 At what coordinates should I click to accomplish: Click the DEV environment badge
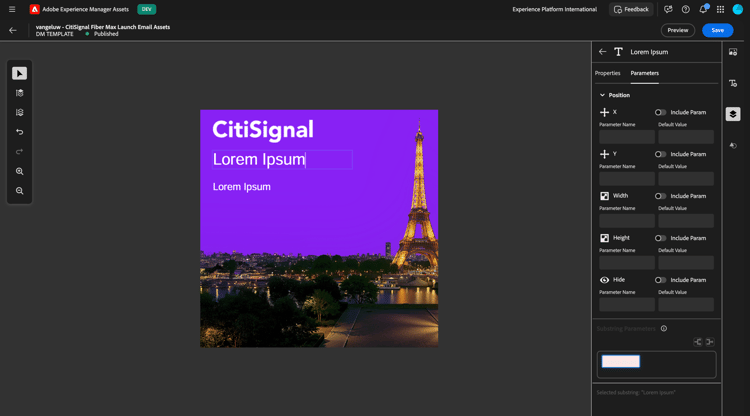(146, 9)
